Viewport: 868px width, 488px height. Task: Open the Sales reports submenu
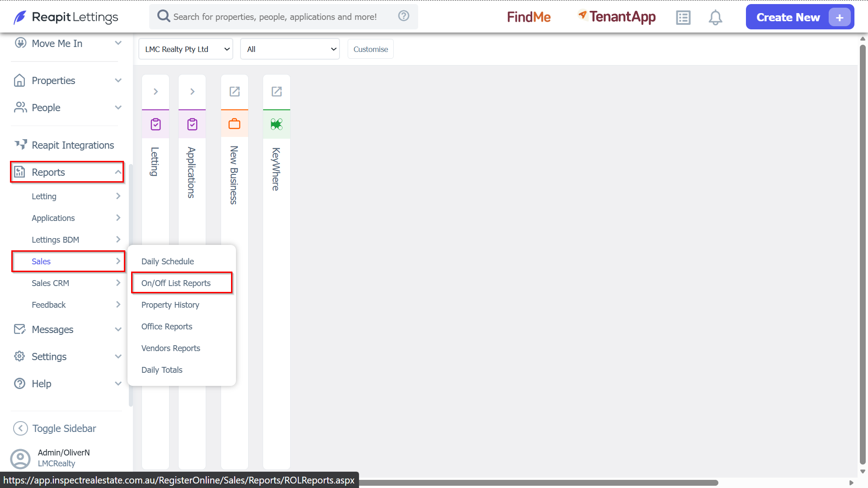(68, 261)
